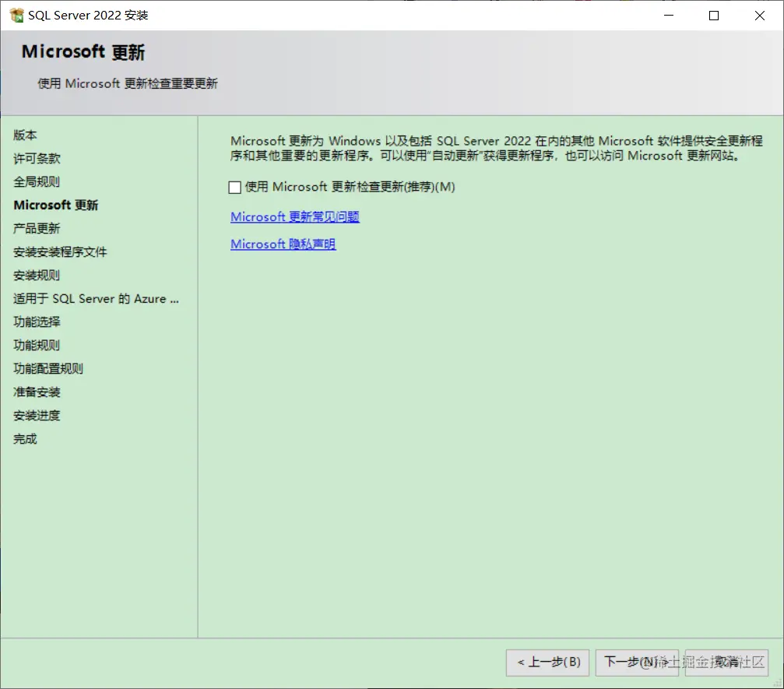Click the checkbox label 使用 Microsoft 更新检查更新(推荐)
This screenshot has height=689, width=784.
point(350,187)
